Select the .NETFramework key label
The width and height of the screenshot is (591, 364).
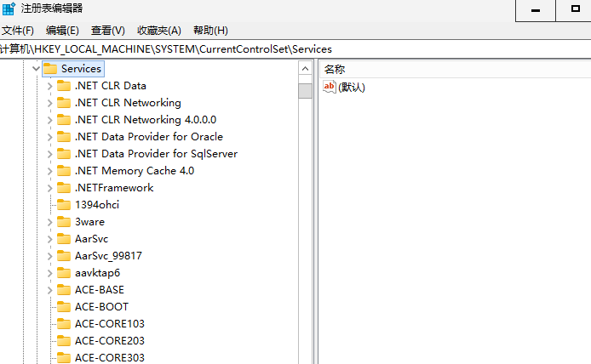[114, 188]
